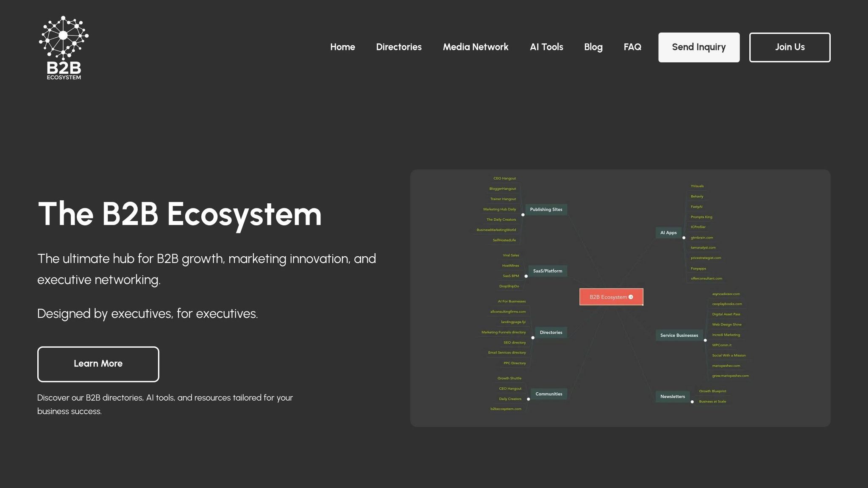Click the YVisuals entry

[697, 186]
